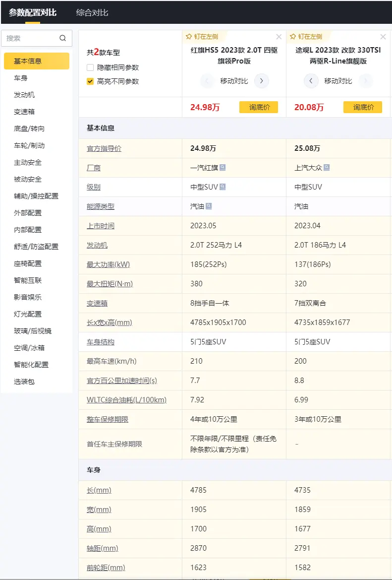Screen dimensions: 392x580
Task: Select 内部配置 in the sidebar
Action: click(28, 230)
